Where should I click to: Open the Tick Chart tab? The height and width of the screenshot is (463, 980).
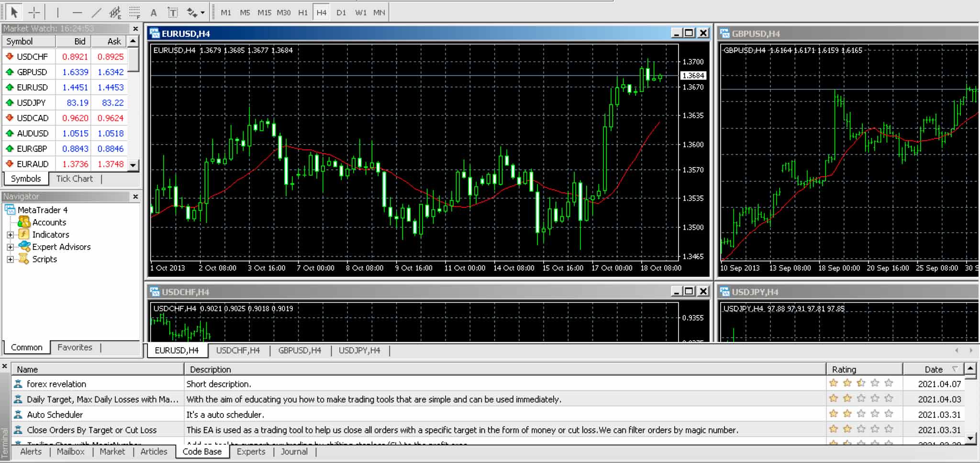(x=75, y=179)
